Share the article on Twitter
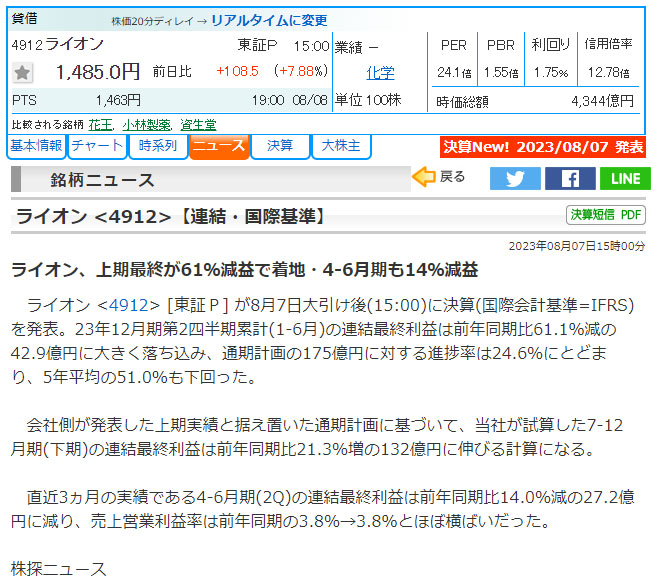The width and height of the screenshot is (651, 585). pos(515,178)
